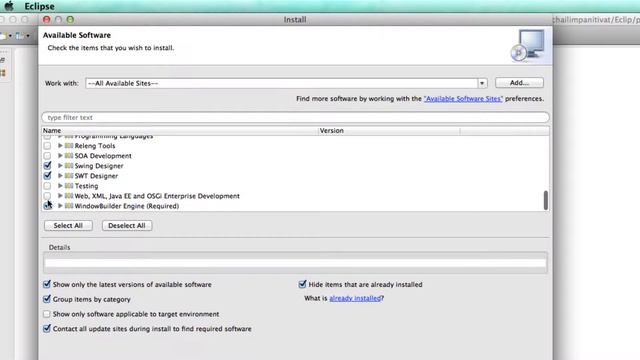This screenshot has width=640, height=360.
Task: Click the Details text area
Action: point(296,263)
